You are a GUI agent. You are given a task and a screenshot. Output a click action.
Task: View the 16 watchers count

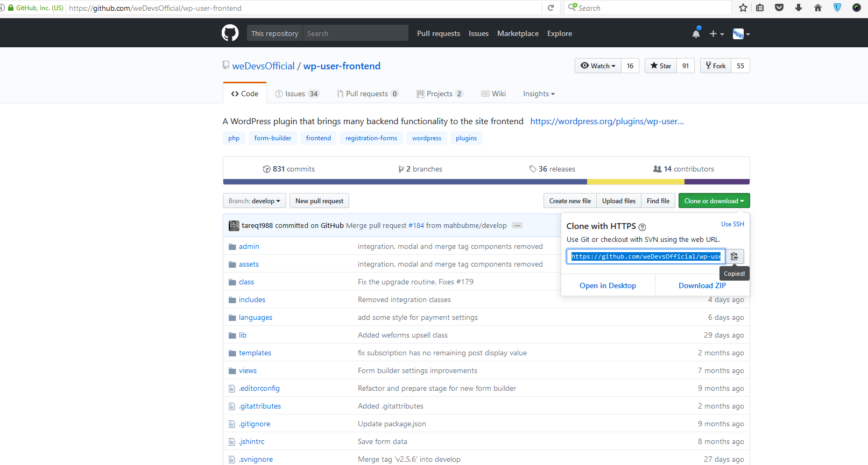[630, 66]
